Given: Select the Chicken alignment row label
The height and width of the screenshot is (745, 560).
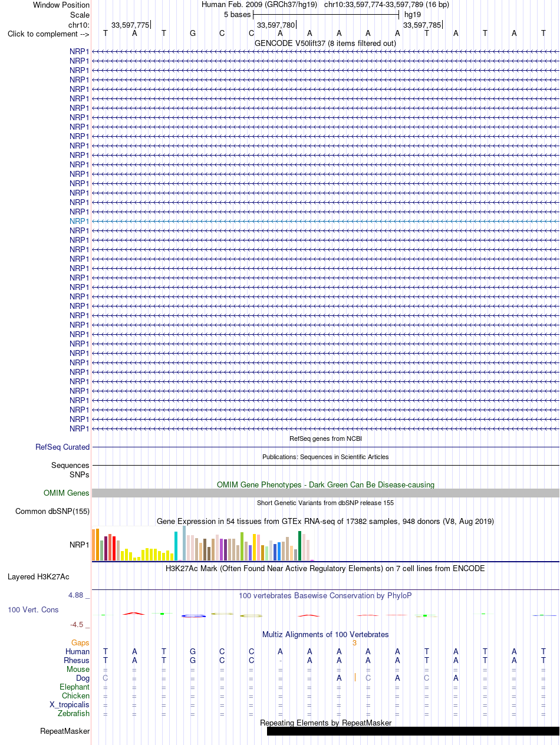Looking at the screenshot, I should tap(76, 696).
